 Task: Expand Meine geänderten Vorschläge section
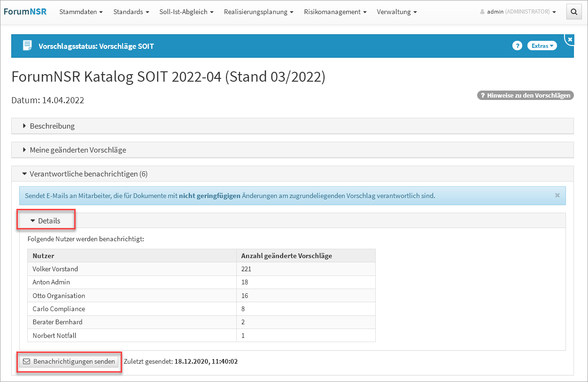(x=77, y=150)
